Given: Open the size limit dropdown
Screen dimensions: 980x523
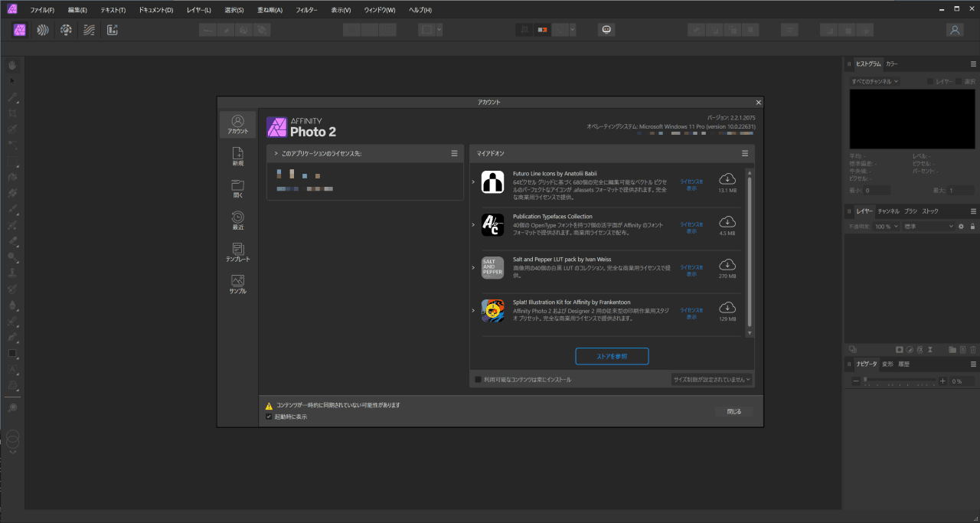Looking at the screenshot, I should (x=711, y=379).
